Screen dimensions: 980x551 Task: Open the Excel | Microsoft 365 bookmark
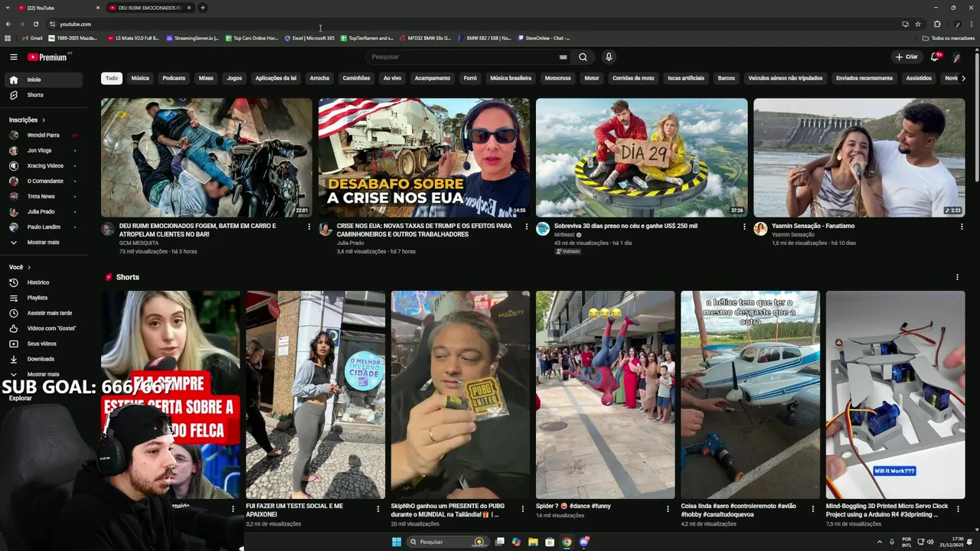click(310, 38)
